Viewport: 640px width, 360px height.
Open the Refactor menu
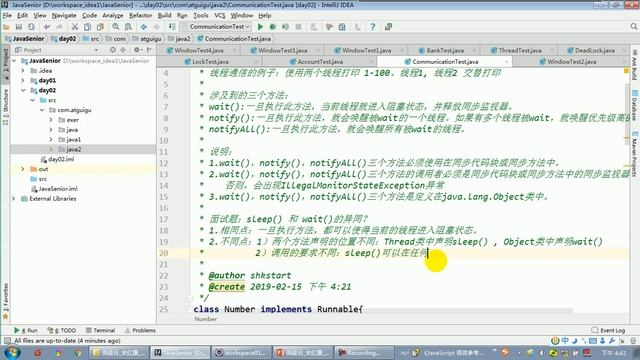(140, 16)
